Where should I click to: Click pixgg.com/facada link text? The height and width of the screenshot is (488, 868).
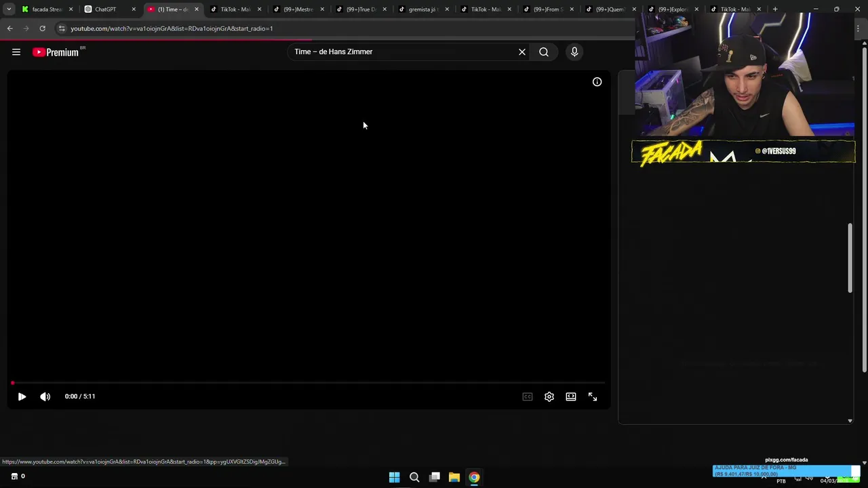tap(787, 460)
